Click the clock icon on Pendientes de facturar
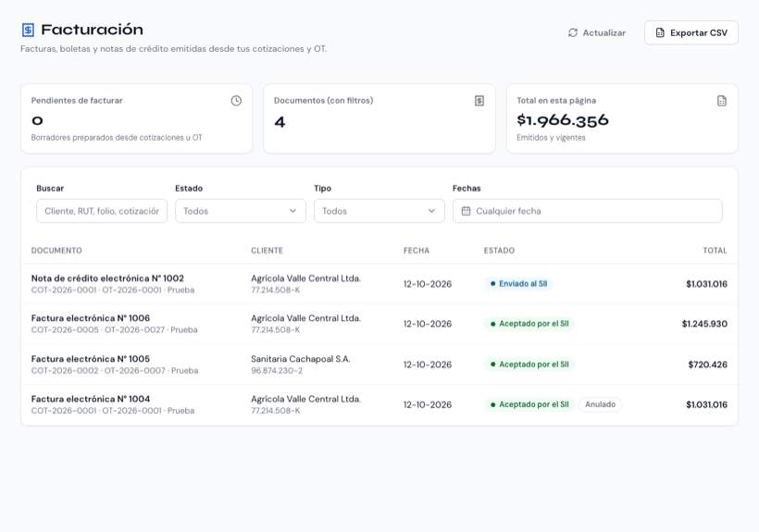 click(236, 101)
